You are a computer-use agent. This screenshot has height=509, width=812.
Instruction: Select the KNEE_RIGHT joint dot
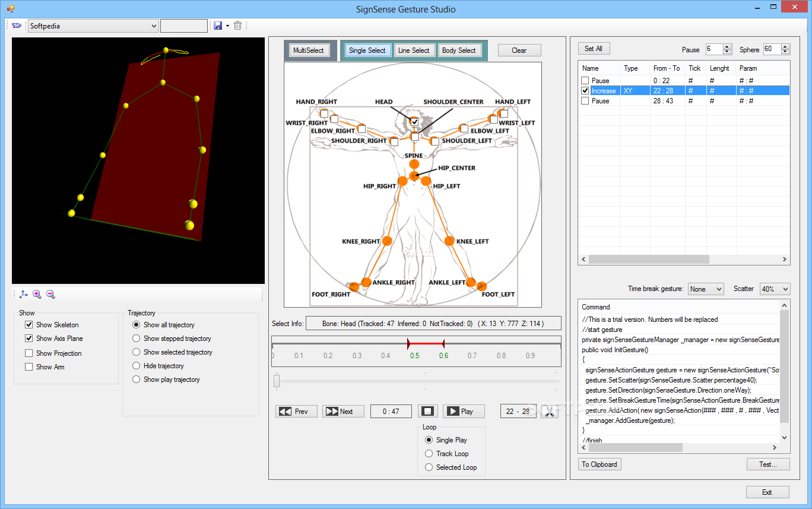pyautogui.click(x=387, y=241)
